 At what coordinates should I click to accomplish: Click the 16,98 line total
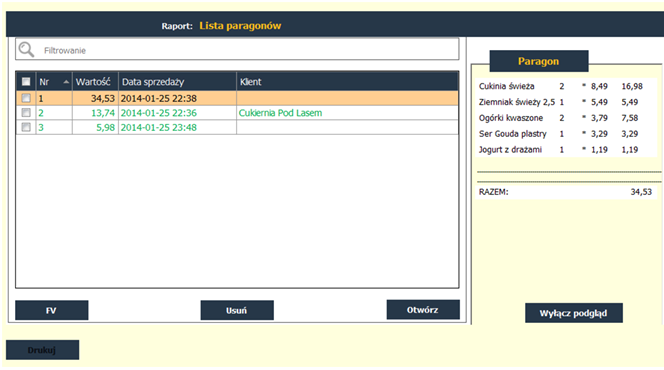pyautogui.click(x=632, y=86)
